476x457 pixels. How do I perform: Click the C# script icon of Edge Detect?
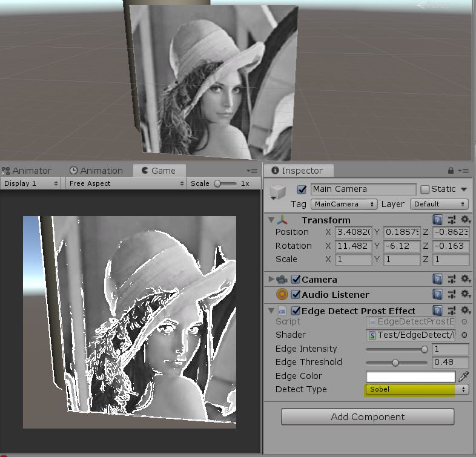point(282,311)
